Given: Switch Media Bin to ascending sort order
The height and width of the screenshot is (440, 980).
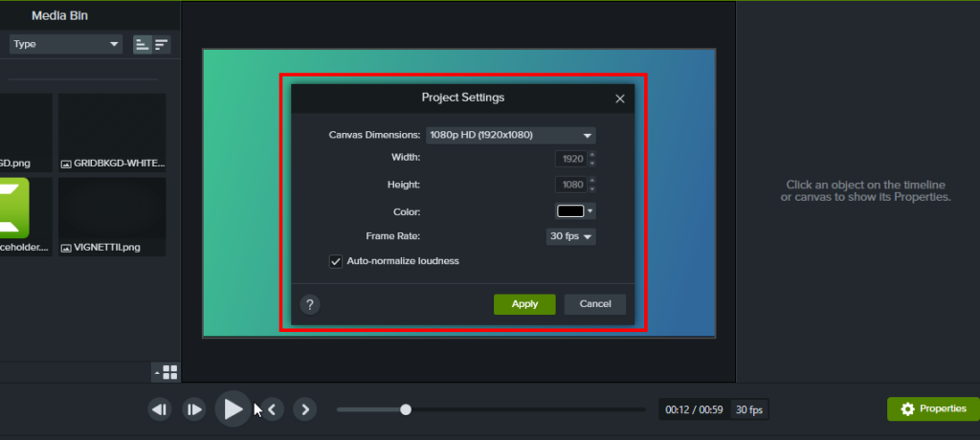Looking at the screenshot, I should (x=144, y=44).
